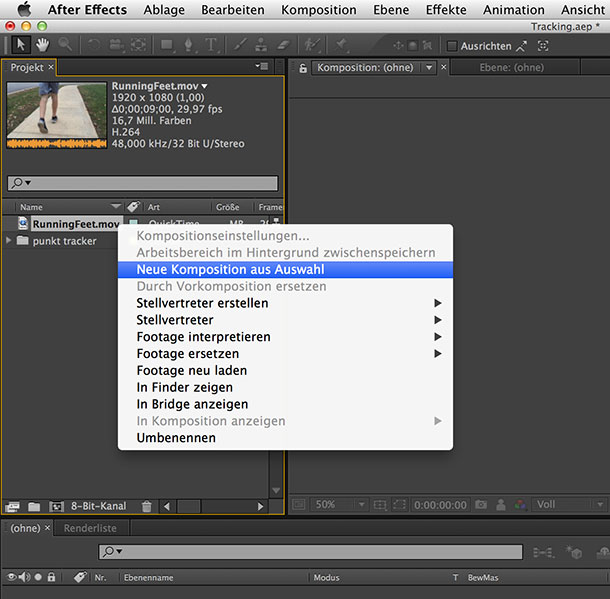Click the solo dot column in timeline header
610x599 pixels.
(x=38, y=577)
